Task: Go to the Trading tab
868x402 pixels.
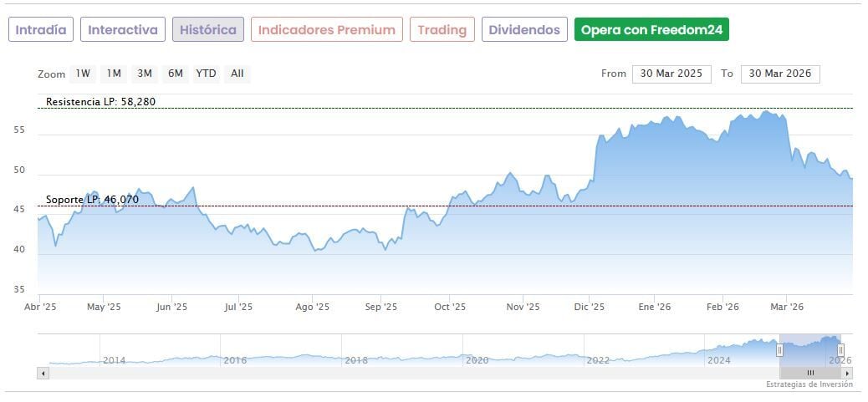Action: pos(442,30)
